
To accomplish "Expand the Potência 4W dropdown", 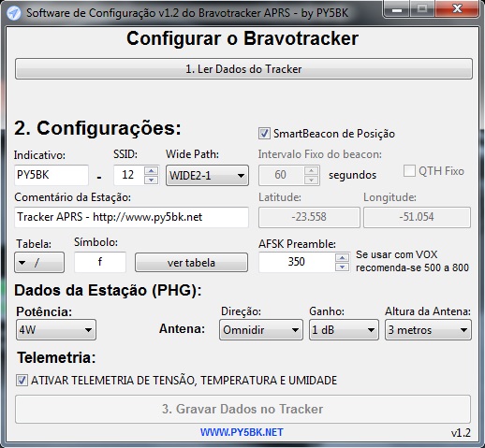I will pos(56,329).
